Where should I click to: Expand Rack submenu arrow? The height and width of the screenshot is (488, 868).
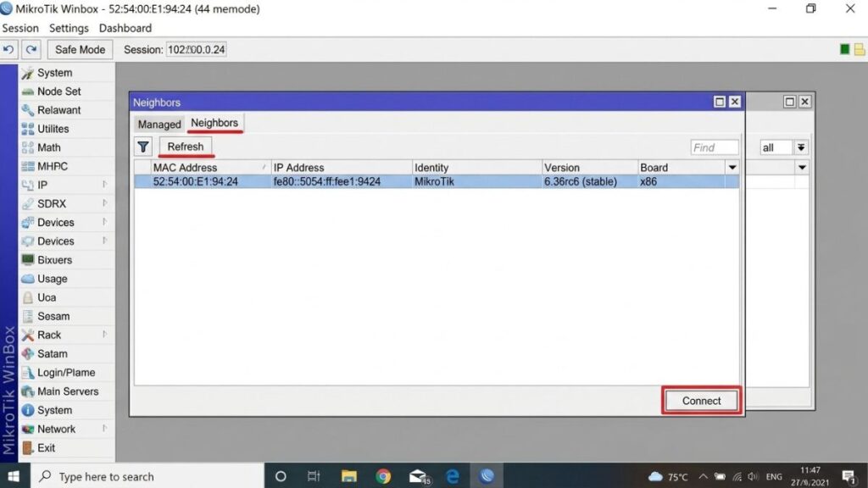tap(104, 334)
